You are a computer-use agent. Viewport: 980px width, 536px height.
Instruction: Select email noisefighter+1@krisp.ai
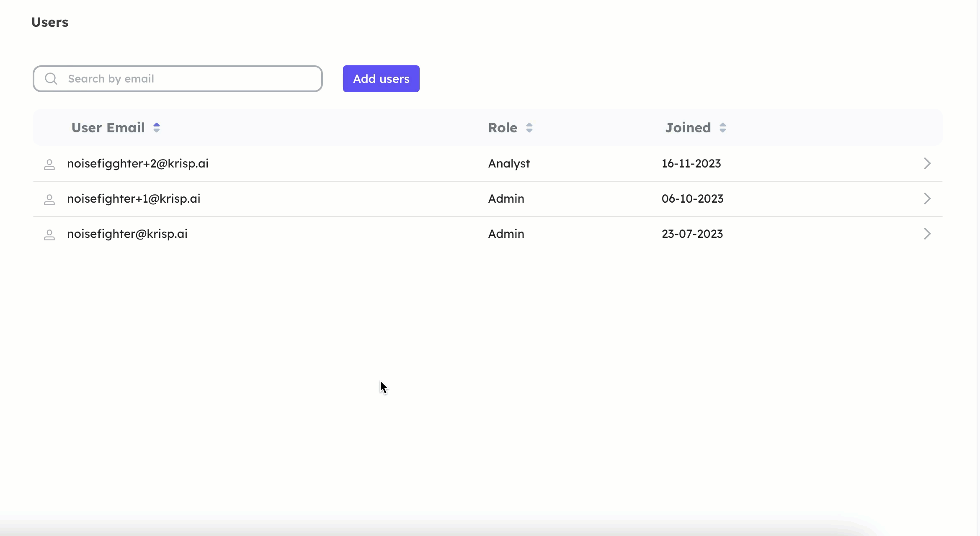click(134, 199)
